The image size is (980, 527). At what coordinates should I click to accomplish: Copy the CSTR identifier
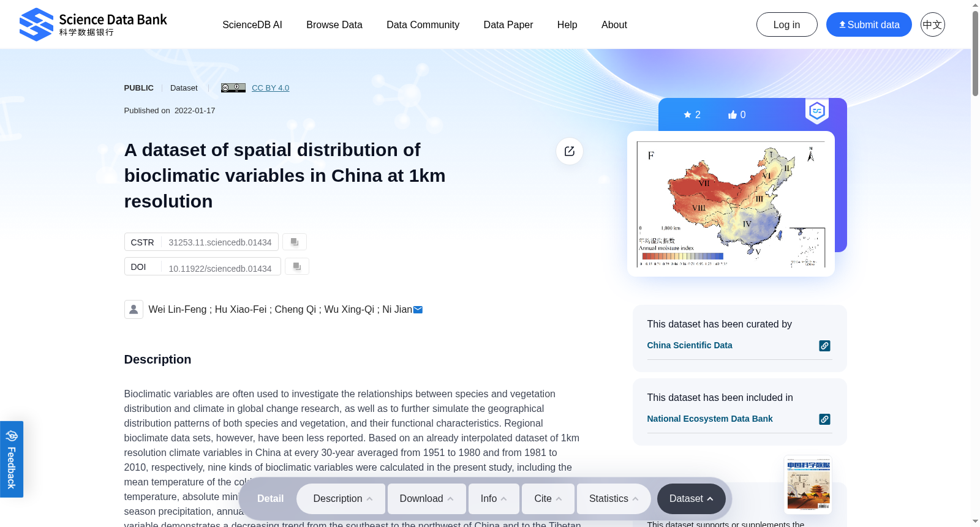[x=295, y=242]
